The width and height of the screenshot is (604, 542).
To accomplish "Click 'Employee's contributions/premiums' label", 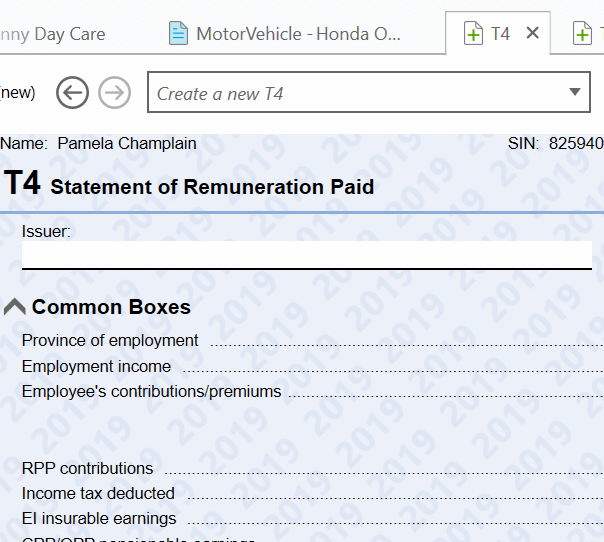I will click(151, 391).
